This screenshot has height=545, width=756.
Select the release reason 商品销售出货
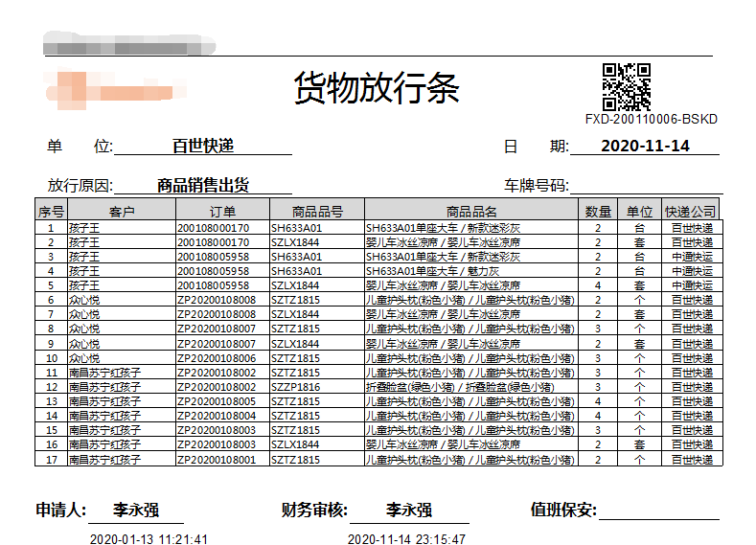(203, 185)
